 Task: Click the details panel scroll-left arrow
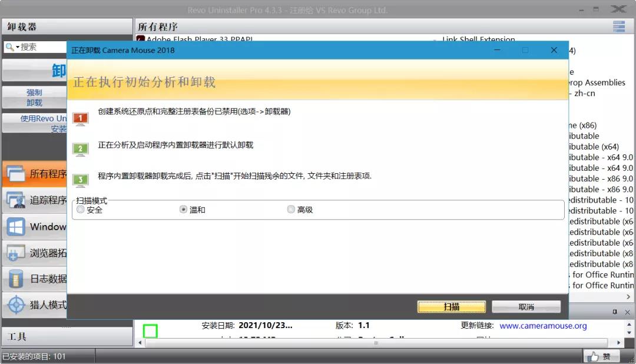pyautogui.click(x=140, y=343)
